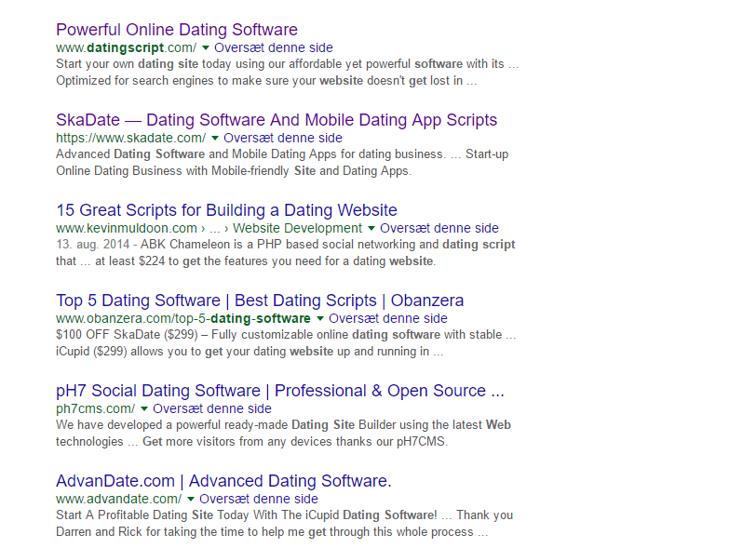Translate the obanzera.com result page
756x548 pixels.
[388, 318]
